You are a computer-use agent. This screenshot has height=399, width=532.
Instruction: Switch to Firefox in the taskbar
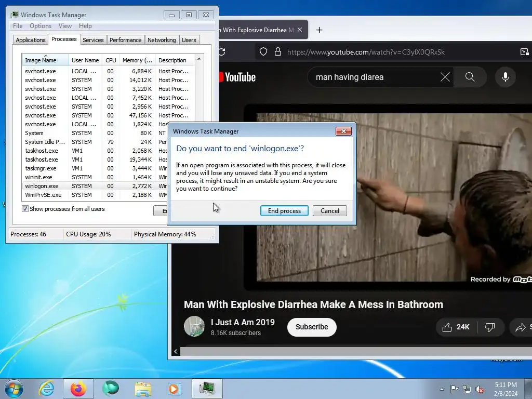click(x=78, y=389)
